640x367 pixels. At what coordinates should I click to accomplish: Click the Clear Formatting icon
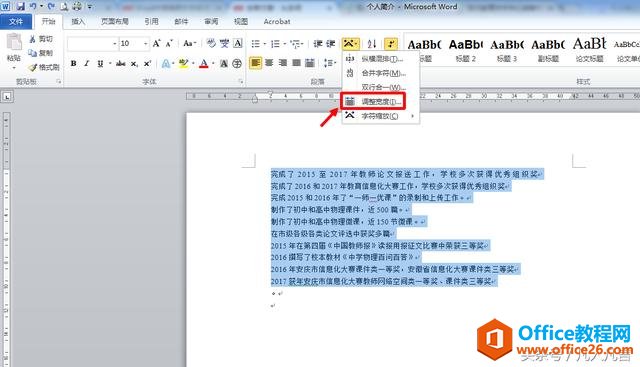[x=211, y=43]
